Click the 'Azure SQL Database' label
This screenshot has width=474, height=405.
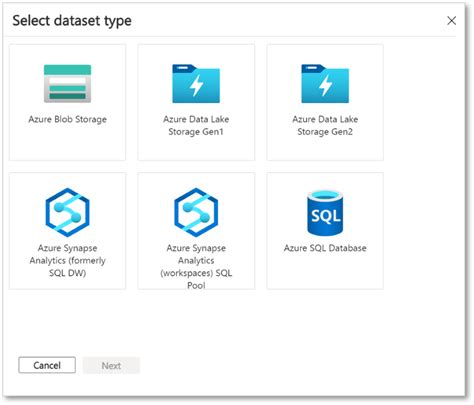tap(325, 248)
